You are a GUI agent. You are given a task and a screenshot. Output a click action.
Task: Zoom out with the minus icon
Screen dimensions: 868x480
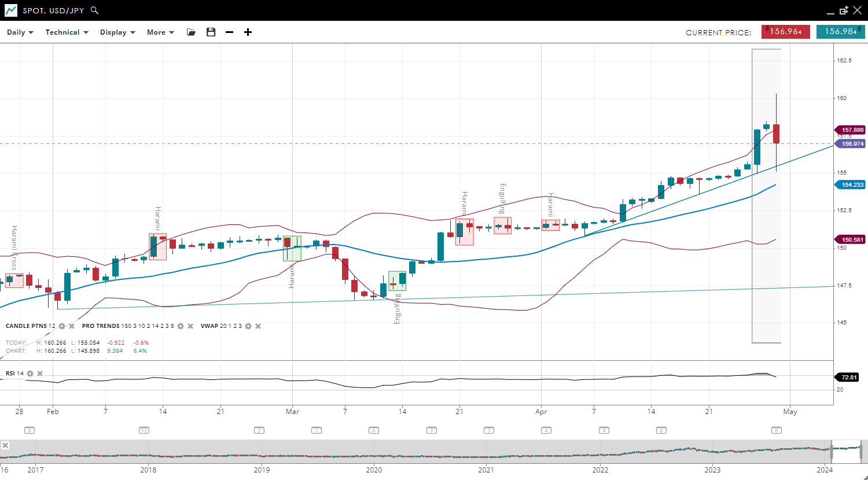(229, 32)
